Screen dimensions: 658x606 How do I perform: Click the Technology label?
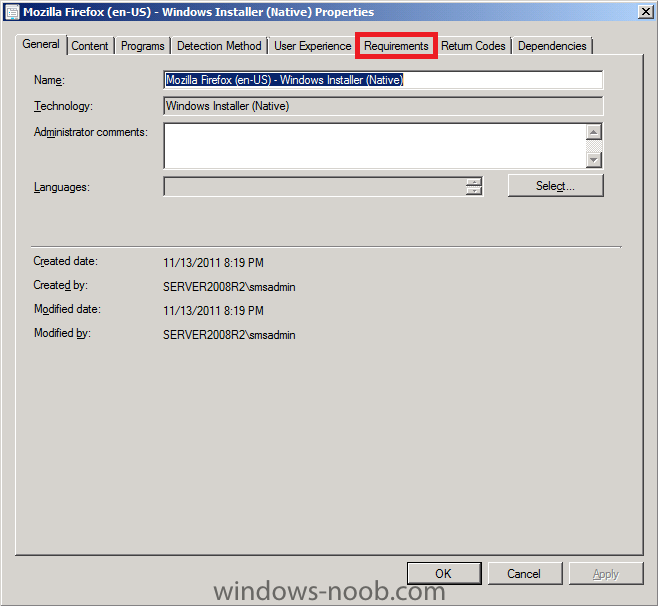(63, 106)
